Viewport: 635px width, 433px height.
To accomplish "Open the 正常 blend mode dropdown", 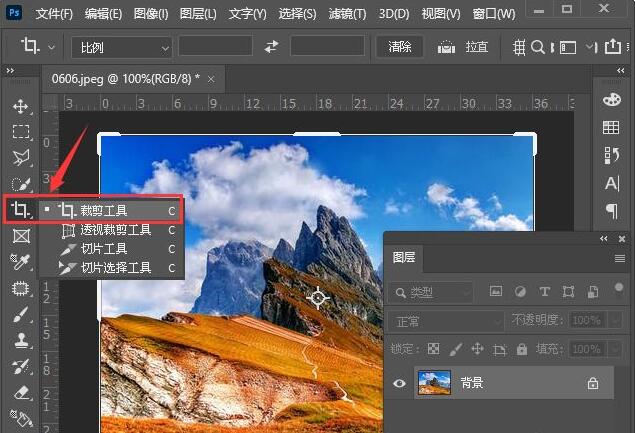I will (445, 321).
